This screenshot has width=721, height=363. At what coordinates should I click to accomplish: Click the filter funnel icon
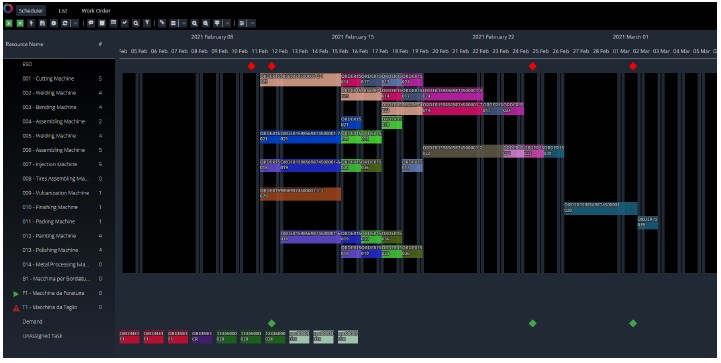(147, 23)
